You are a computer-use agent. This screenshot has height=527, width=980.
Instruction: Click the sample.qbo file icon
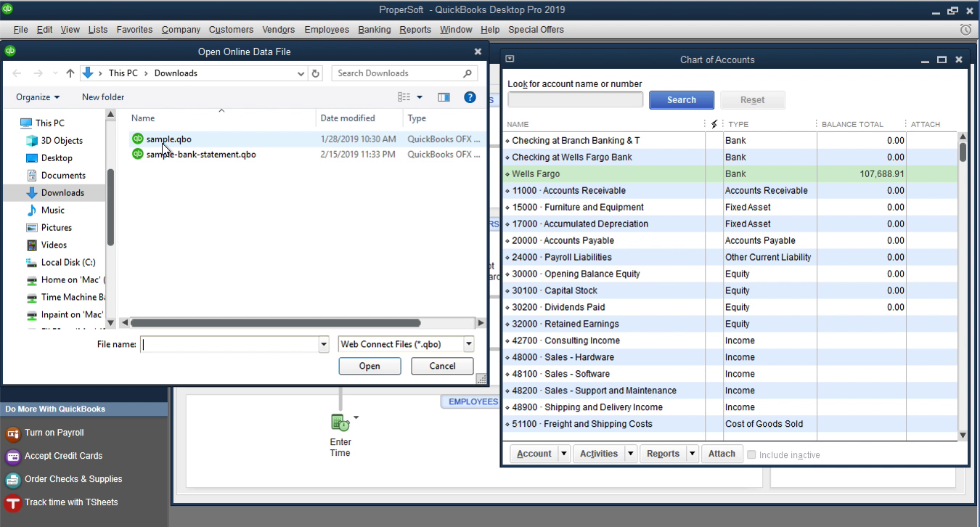pos(137,139)
